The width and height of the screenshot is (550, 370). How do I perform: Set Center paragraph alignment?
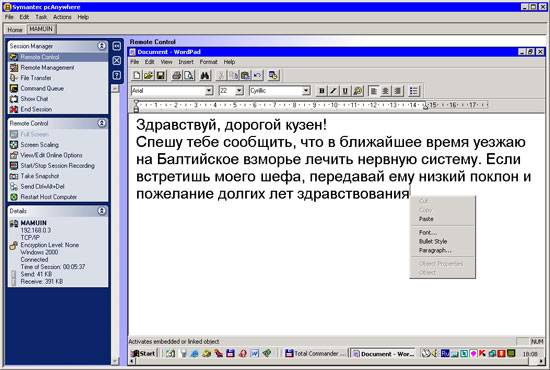385,91
